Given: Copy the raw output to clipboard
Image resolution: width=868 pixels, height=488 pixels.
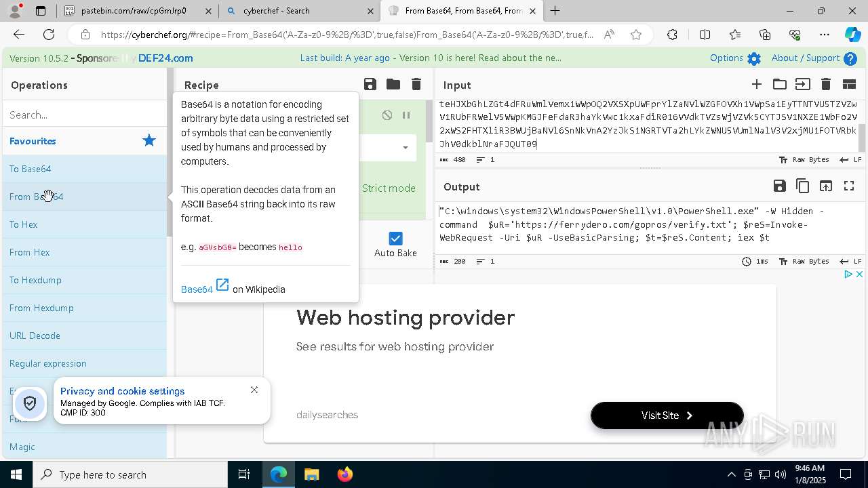Looking at the screenshot, I should tap(802, 186).
